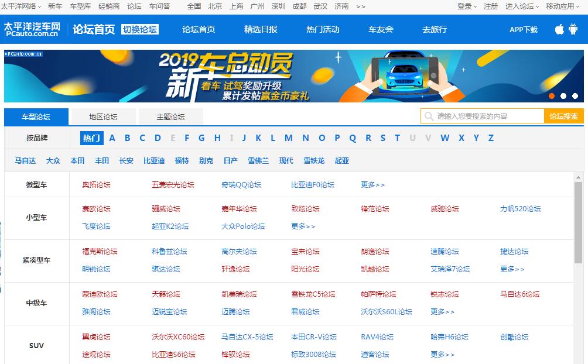Click the 论坛搜索 search button
Viewport: 588px width, 364px height.
point(563,116)
